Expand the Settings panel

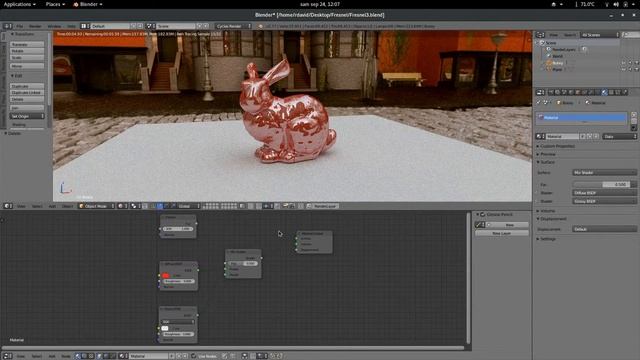(x=547, y=239)
